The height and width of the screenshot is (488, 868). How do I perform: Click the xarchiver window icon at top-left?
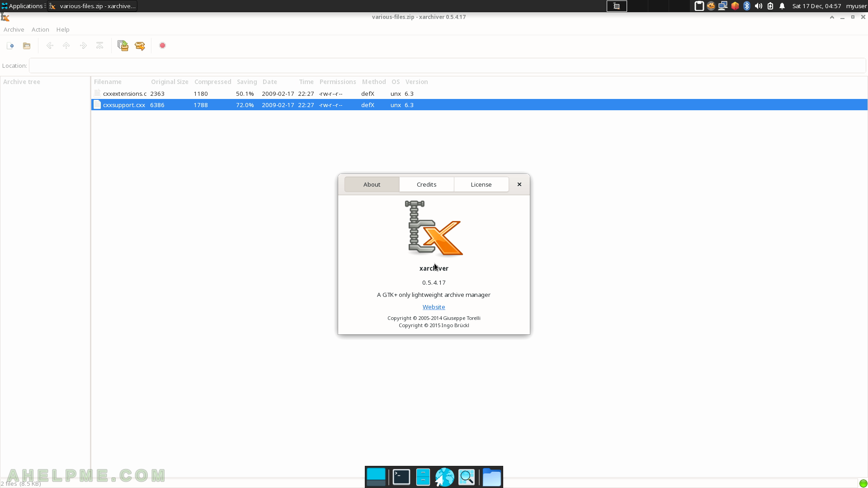tap(5, 17)
